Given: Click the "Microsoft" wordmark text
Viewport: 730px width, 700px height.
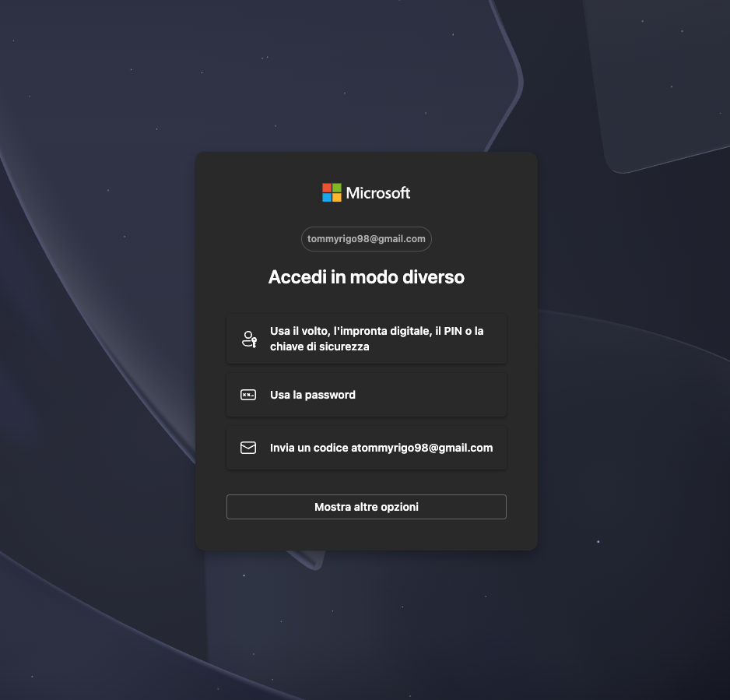Looking at the screenshot, I should coord(378,193).
